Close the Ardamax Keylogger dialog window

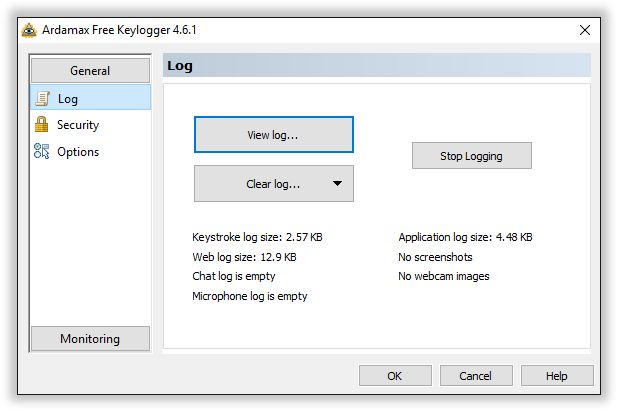(x=585, y=30)
